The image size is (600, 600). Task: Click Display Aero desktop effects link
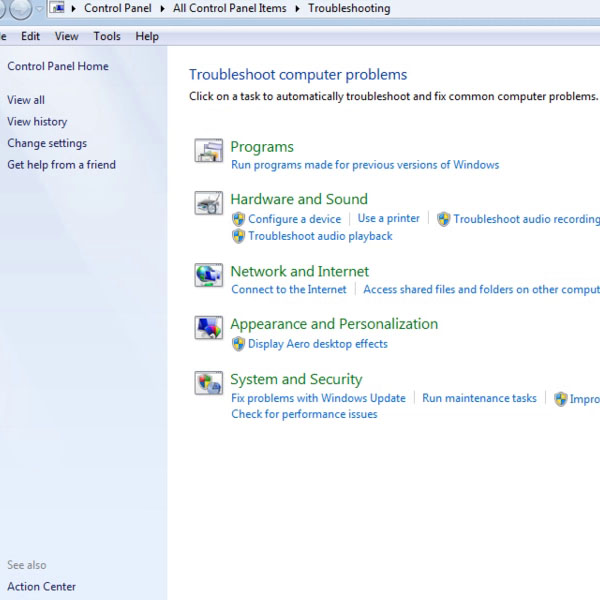click(318, 344)
